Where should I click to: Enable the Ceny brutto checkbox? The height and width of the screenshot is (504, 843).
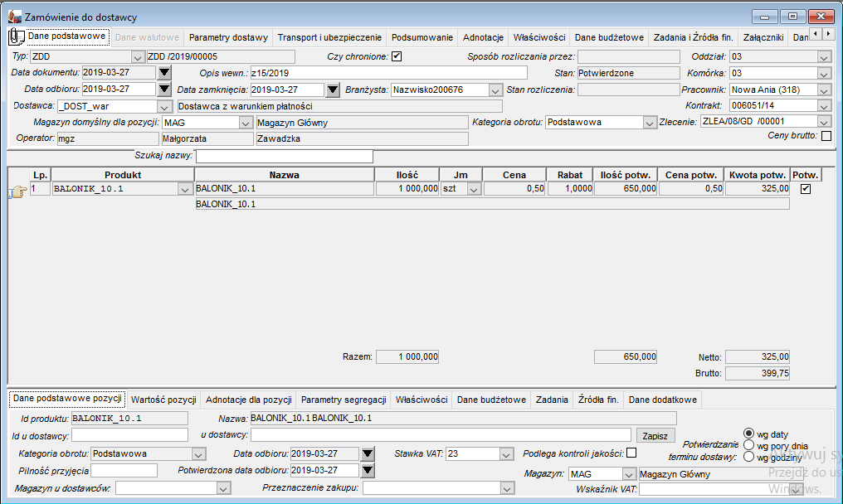pyautogui.click(x=826, y=136)
